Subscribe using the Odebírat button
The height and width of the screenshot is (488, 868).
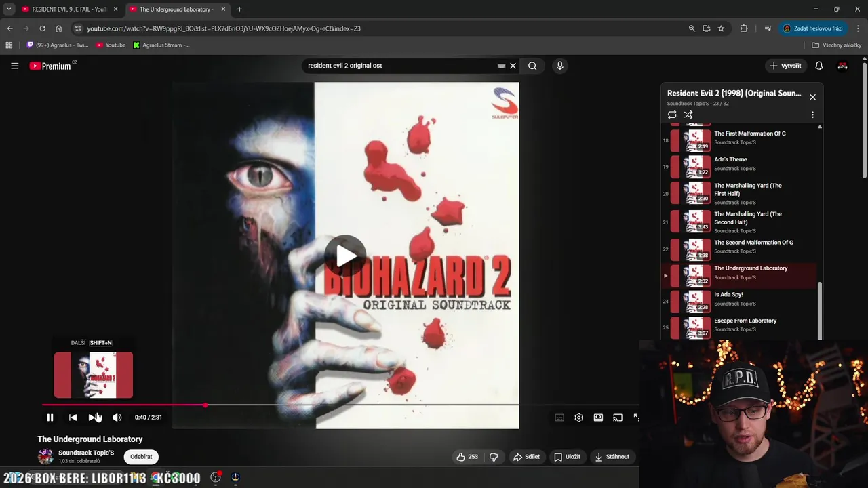[x=141, y=457]
